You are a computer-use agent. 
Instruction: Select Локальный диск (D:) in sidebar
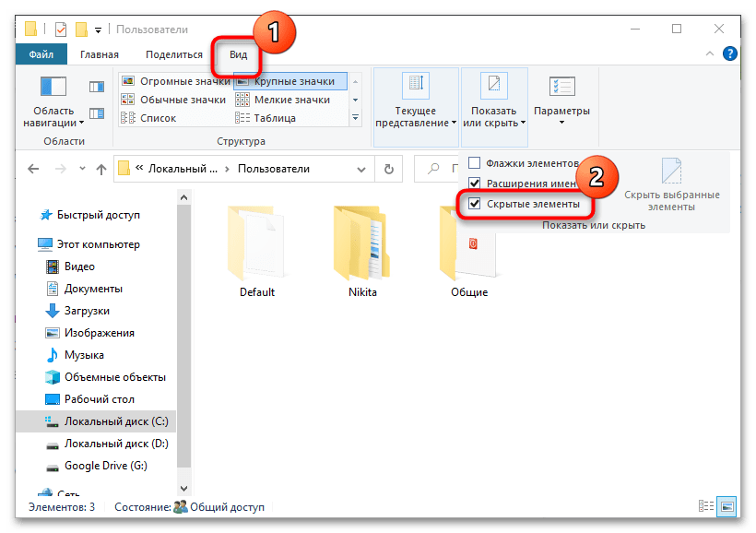[108, 444]
